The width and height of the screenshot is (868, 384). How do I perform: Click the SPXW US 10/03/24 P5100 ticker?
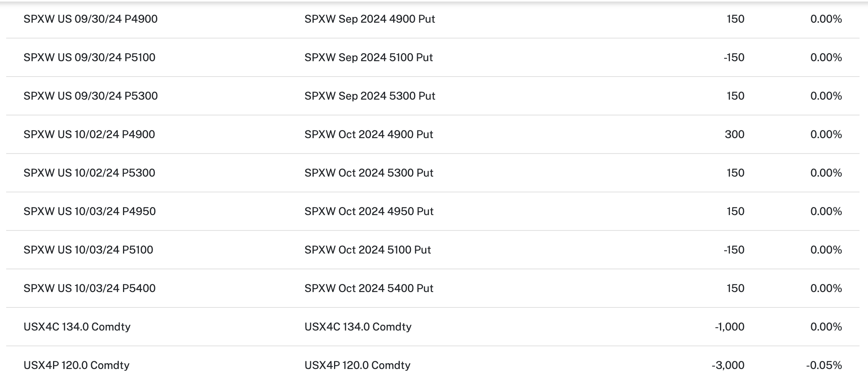88,250
